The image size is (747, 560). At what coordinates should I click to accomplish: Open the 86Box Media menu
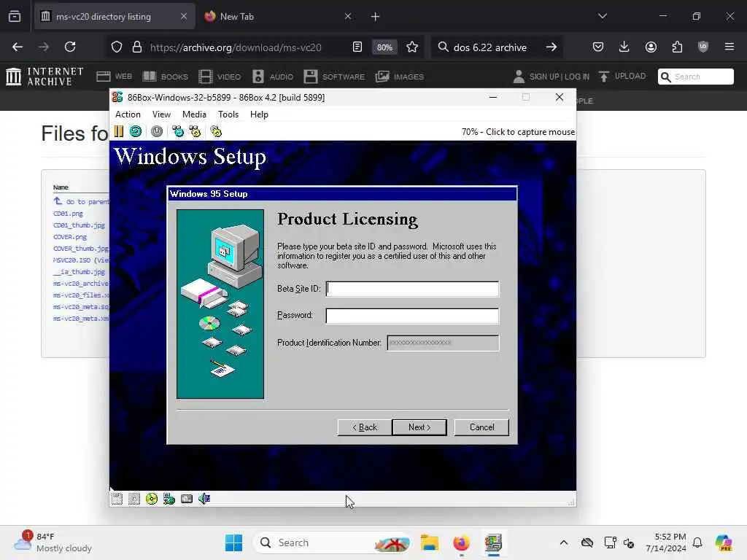(194, 114)
